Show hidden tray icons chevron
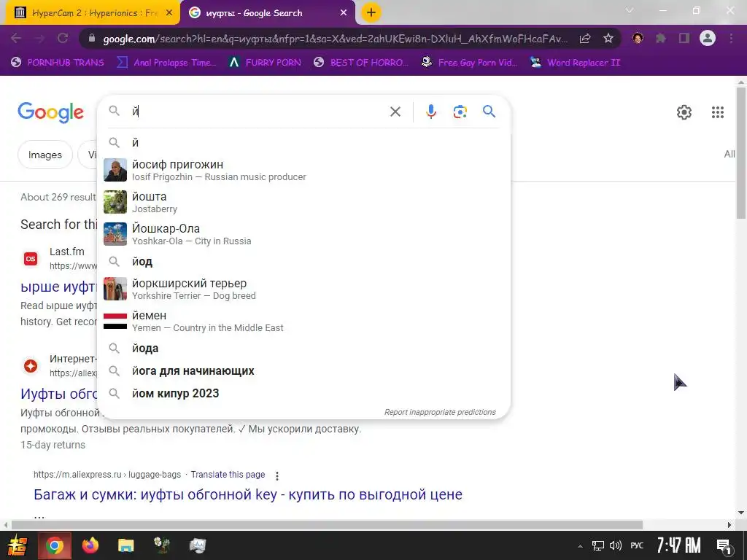747x560 pixels. [580, 546]
